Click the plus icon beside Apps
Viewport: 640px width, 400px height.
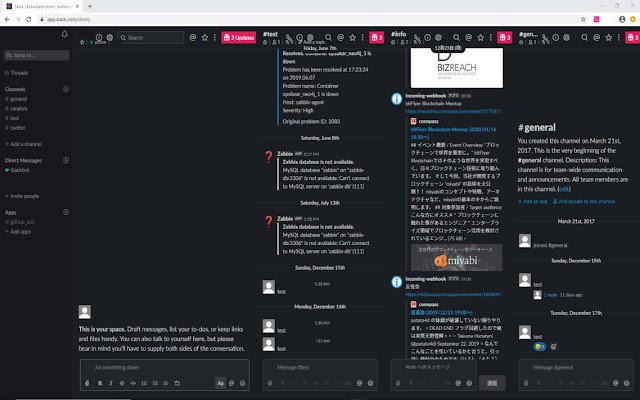(x=66, y=212)
